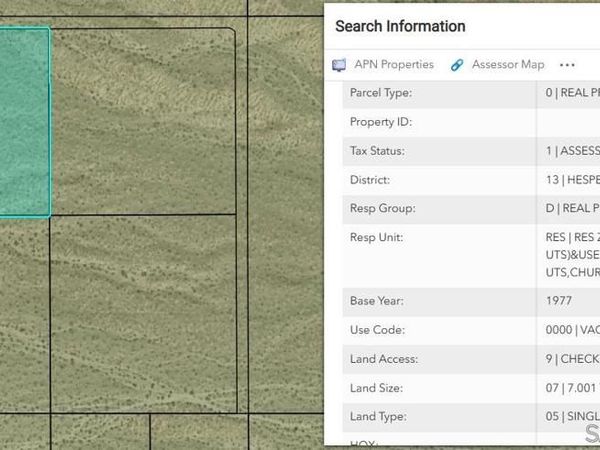Open the Assessor Map link
The height and width of the screenshot is (450, 600).
click(508, 65)
